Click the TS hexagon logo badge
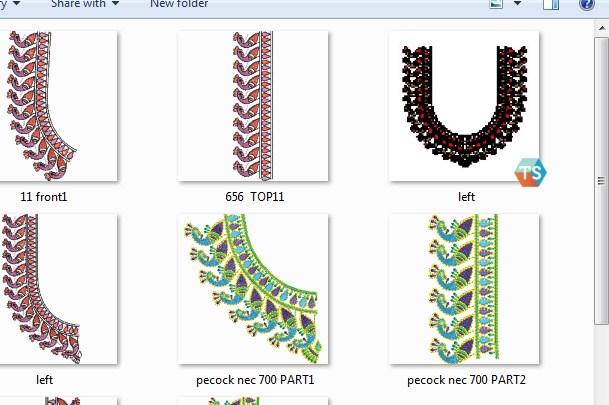Image resolution: width=609 pixels, height=405 pixels. tap(530, 172)
